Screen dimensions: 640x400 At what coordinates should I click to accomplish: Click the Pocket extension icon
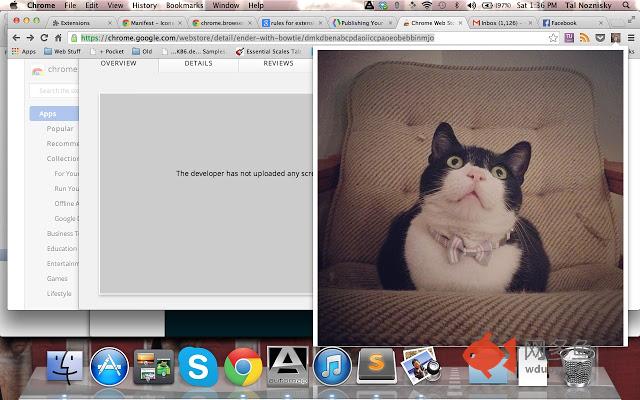[x=600, y=38]
